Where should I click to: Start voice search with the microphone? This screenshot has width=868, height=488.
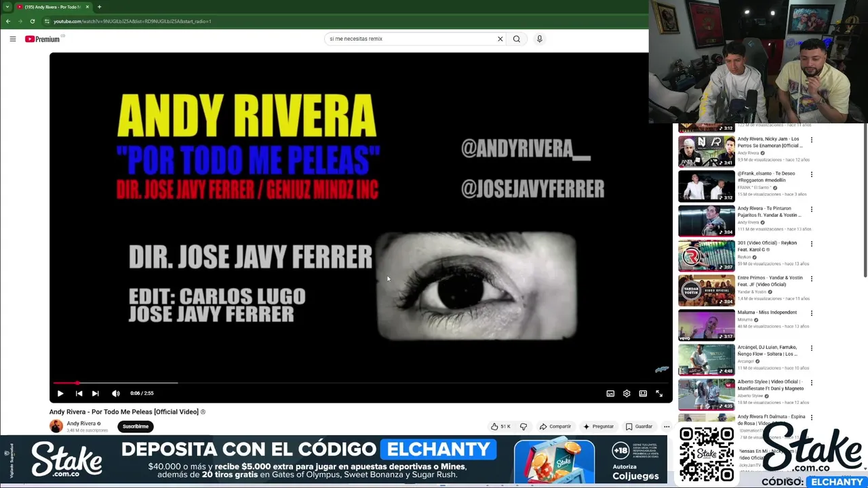click(x=540, y=39)
